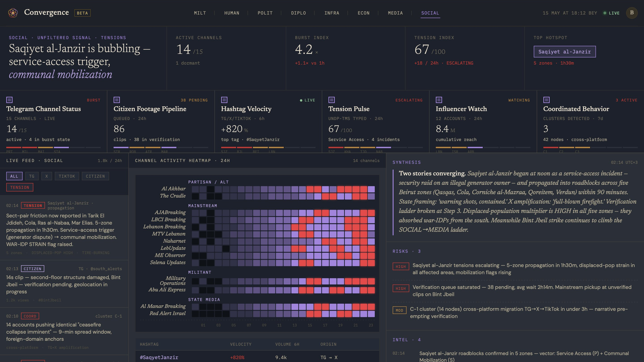Select the Al Akhbar heatmap row label
644x362 pixels.
pyautogui.click(x=174, y=189)
